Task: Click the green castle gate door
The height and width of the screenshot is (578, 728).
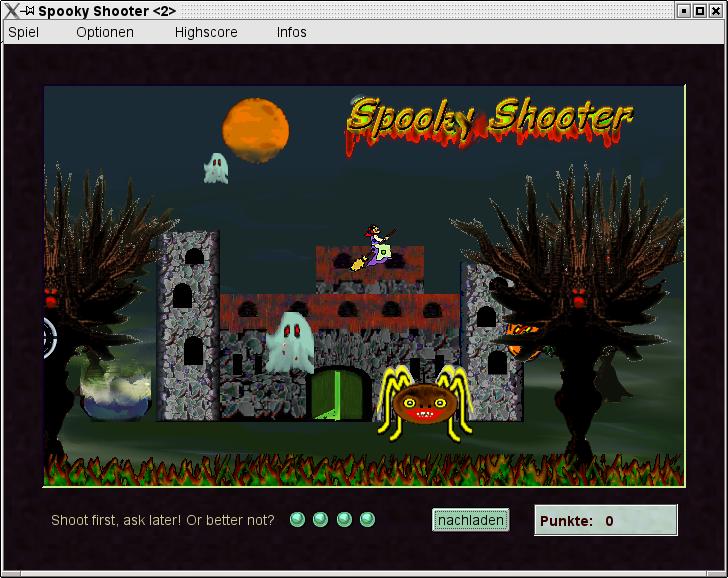Action: point(336,394)
